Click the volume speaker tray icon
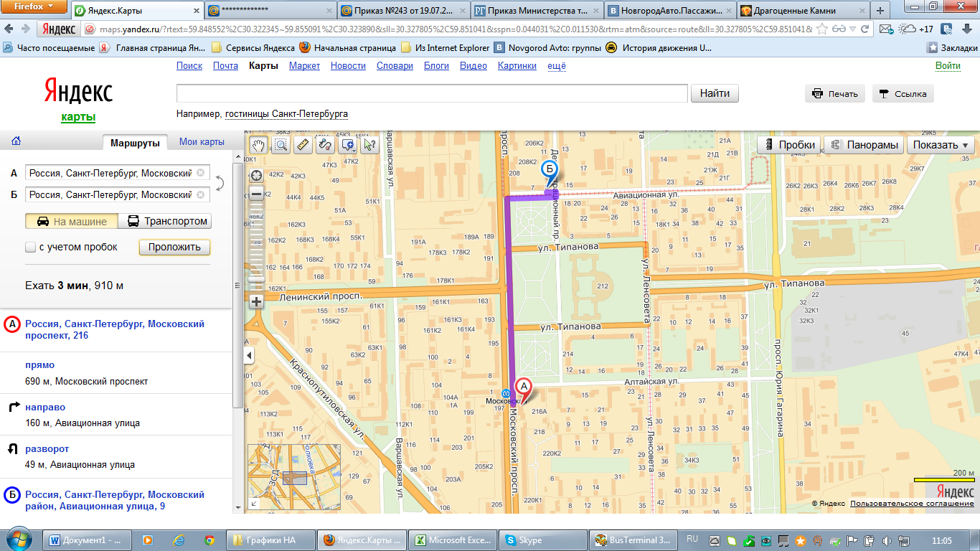Screen dimensions: 980x551 887,540
